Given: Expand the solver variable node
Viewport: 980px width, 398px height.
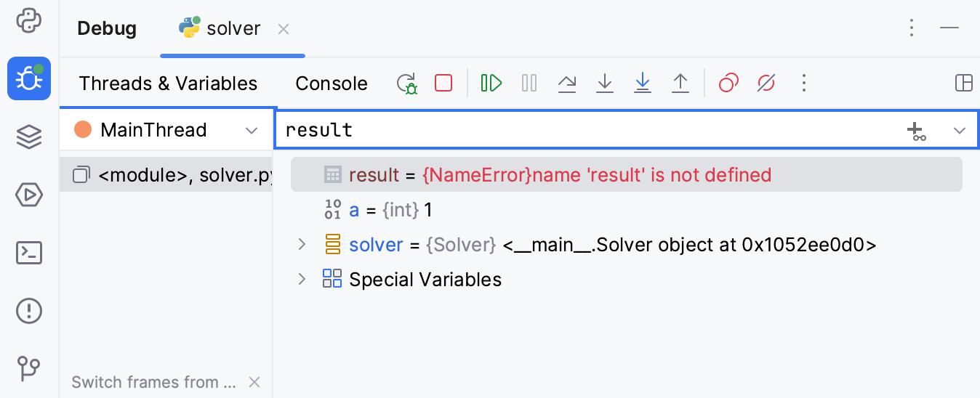Looking at the screenshot, I should click(x=302, y=245).
